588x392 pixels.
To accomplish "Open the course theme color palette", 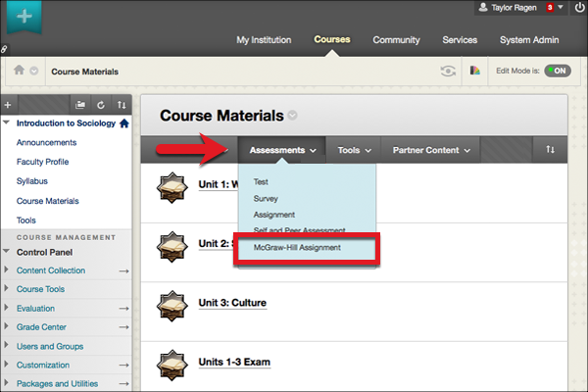I will coord(475,71).
